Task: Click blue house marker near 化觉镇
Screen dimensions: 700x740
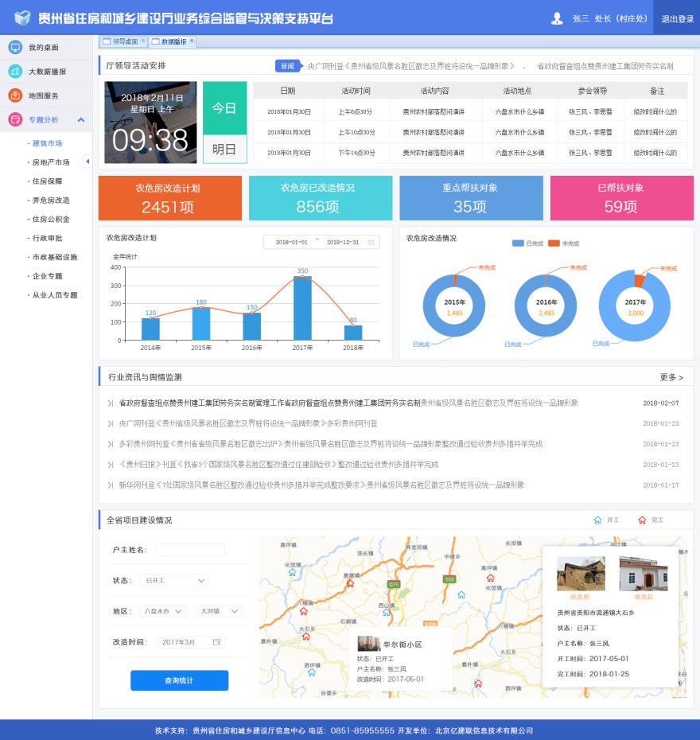Action: click(293, 572)
